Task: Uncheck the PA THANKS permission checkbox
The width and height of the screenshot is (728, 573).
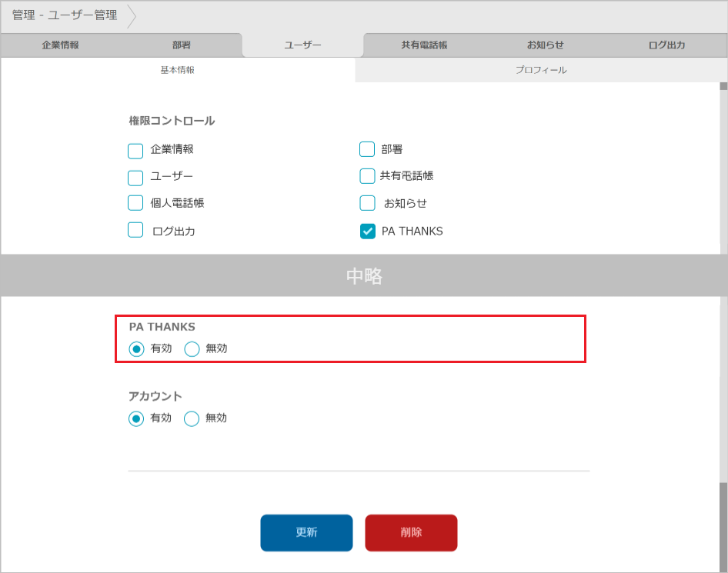Action: [368, 232]
